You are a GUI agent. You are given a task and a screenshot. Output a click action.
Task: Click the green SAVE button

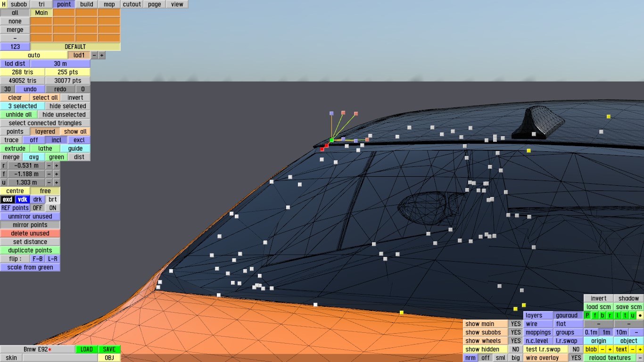click(x=109, y=349)
